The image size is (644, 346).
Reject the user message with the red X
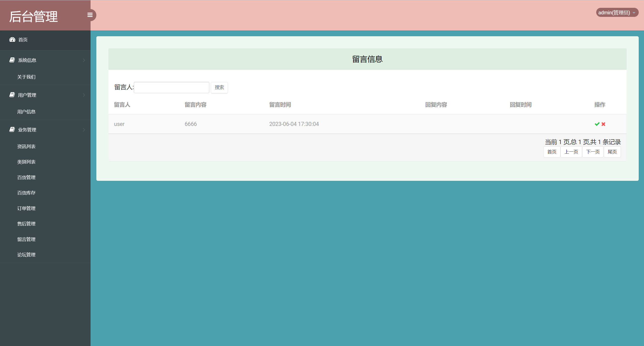tap(603, 124)
